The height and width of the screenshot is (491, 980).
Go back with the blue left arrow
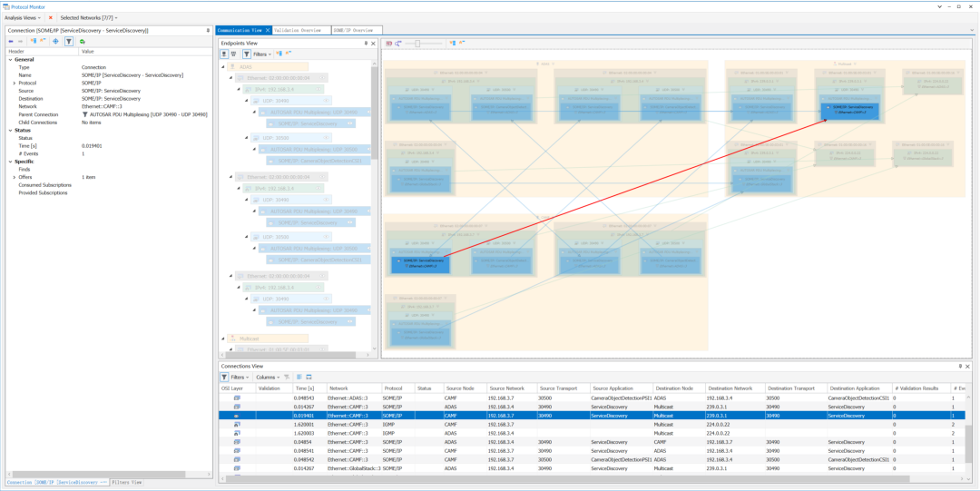[11, 41]
